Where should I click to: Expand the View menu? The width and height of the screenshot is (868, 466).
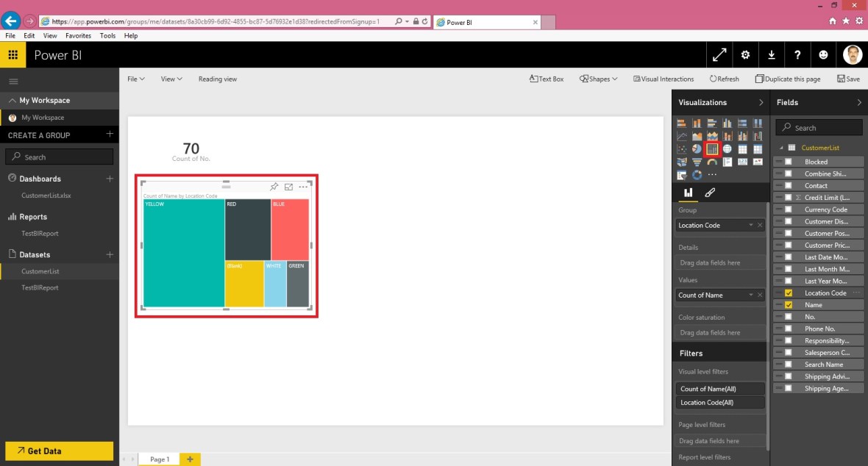[x=170, y=79]
